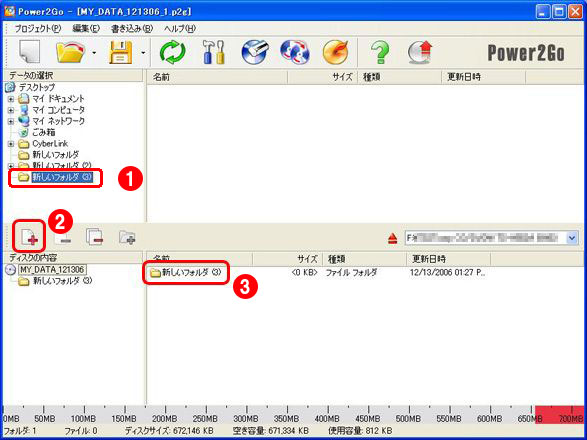Viewport: 587px width, 440px height.
Task: Click the disc icon beside MY_DATA_121306
Action: coord(11,270)
